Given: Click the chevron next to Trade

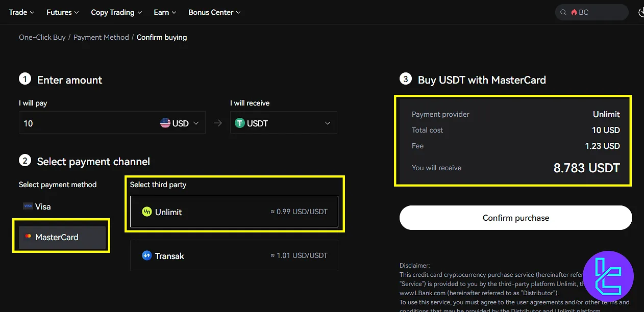Looking at the screenshot, I should click(x=32, y=12).
